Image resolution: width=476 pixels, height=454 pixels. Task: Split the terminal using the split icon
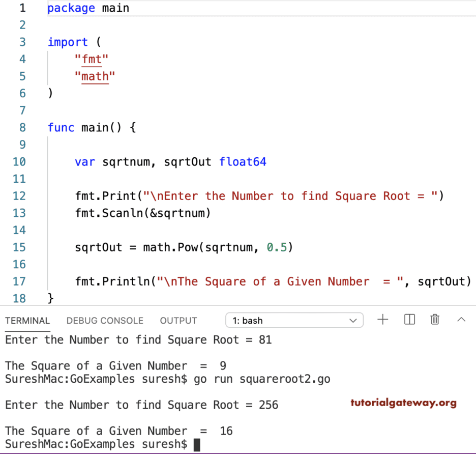point(409,320)
